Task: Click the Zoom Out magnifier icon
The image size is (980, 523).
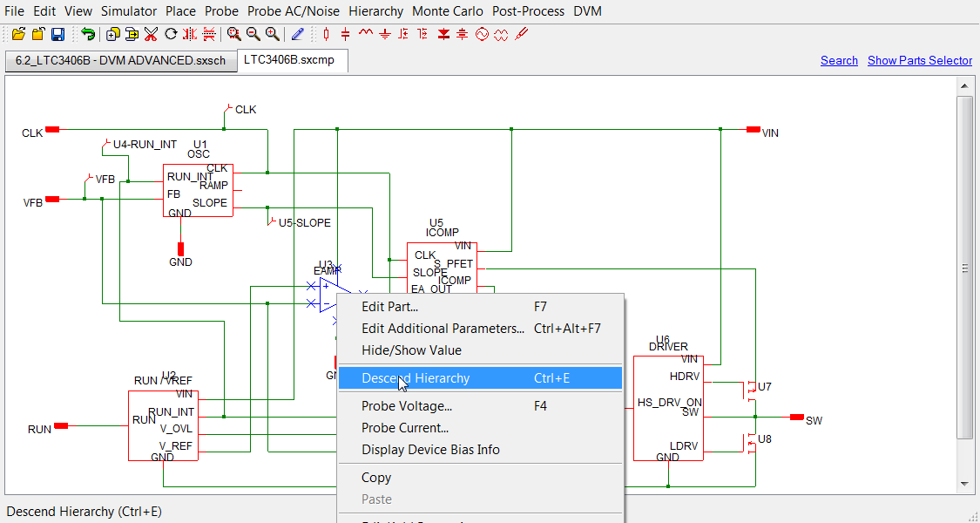Action: [253, 34]
